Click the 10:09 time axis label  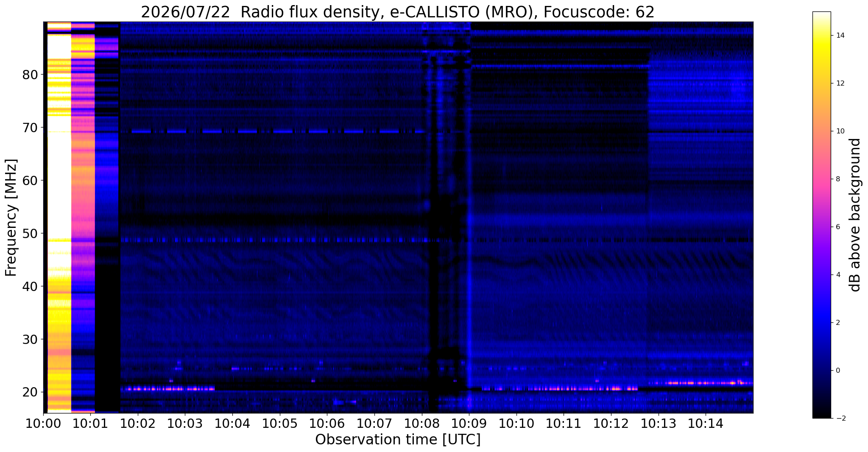(469, 424)
